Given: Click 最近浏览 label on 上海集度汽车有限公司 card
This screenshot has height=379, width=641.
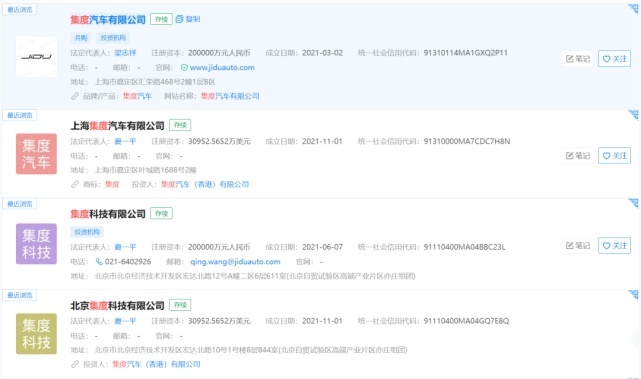Looking at the screenshot, I should tap(20, 115).
